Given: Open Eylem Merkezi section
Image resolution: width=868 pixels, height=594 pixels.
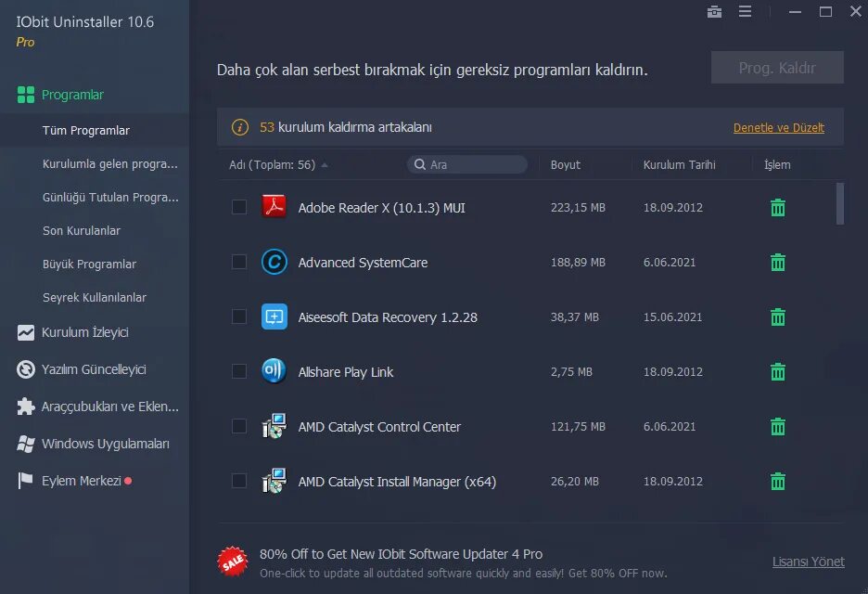Looking at the screenshot, I should click(x=82, y=481).
